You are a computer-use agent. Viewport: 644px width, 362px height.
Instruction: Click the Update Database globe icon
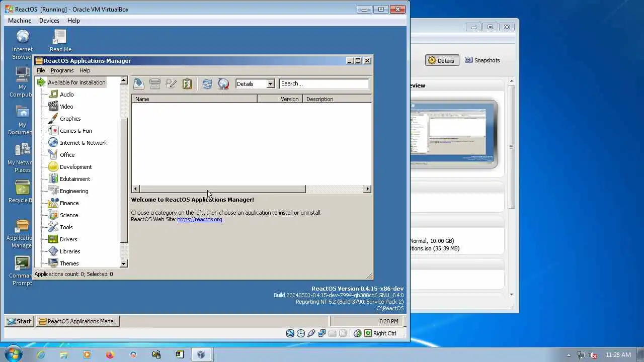[x=223, y=84]
